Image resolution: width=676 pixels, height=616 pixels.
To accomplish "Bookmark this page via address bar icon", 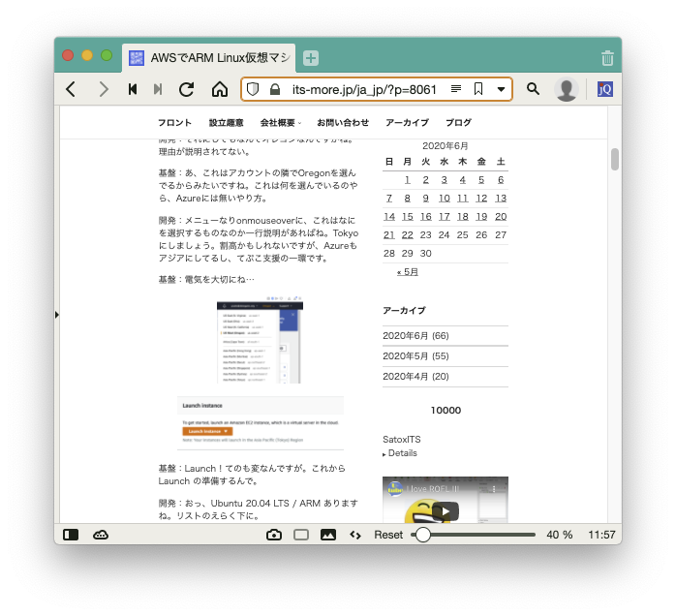I will coord(478,89).
